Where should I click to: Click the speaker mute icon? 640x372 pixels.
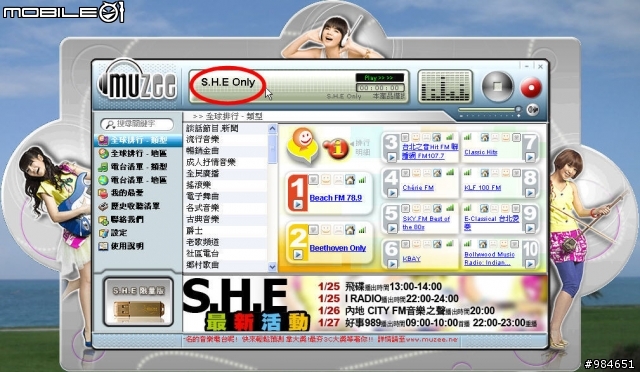tap(532, 109)
